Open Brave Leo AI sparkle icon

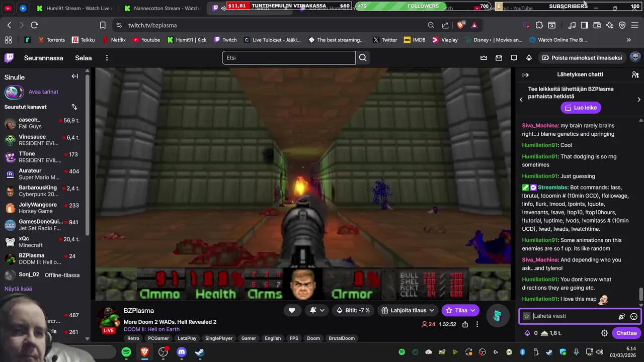click(610, 25)
